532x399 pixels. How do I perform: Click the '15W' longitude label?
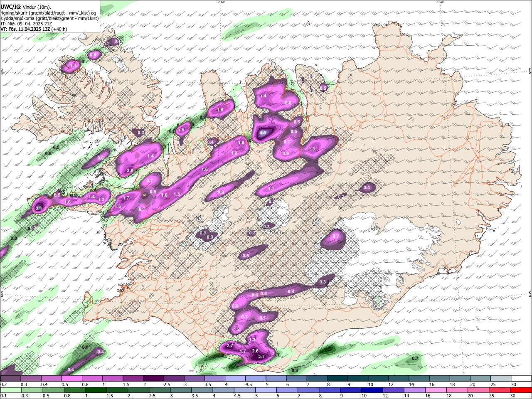click(440, 2)
